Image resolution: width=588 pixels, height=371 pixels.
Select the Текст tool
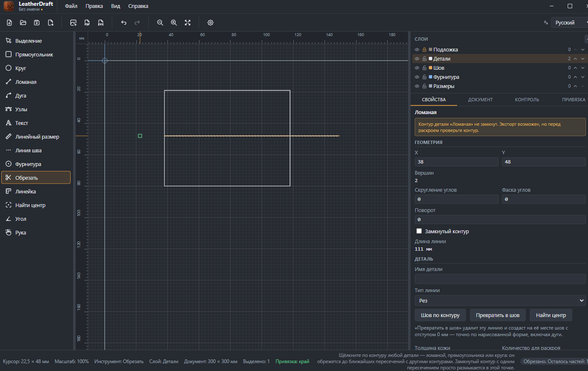click(36, 123)
